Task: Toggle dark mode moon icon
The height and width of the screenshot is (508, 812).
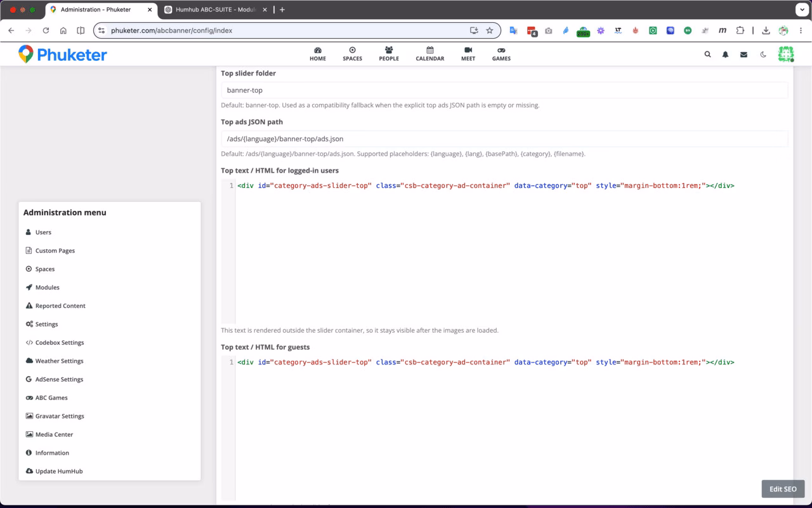Action: (x=763, y=55)
